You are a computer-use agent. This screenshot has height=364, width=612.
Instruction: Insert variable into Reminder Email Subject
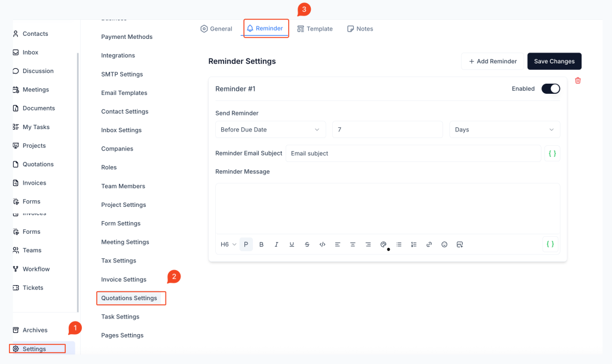pyautogui.click(x=552, y=154)
